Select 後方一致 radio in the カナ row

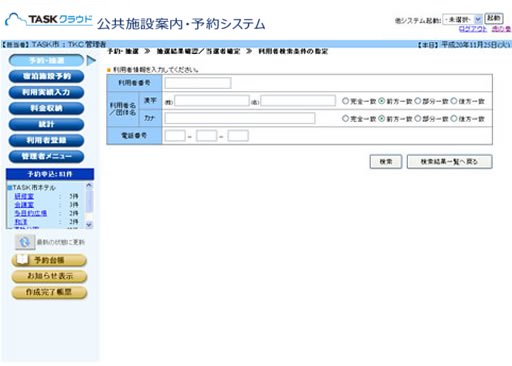454,119
